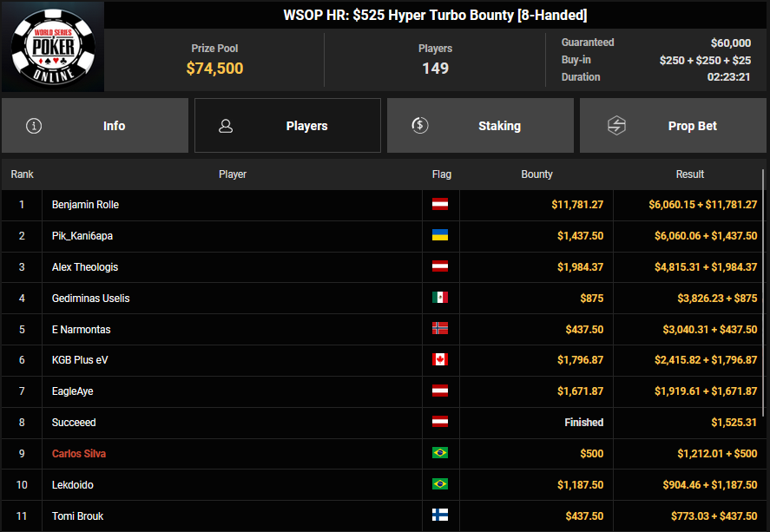Select the highlighted player Carlos Silva
Viewport: 770px width, 532px height.
(79, 454)
